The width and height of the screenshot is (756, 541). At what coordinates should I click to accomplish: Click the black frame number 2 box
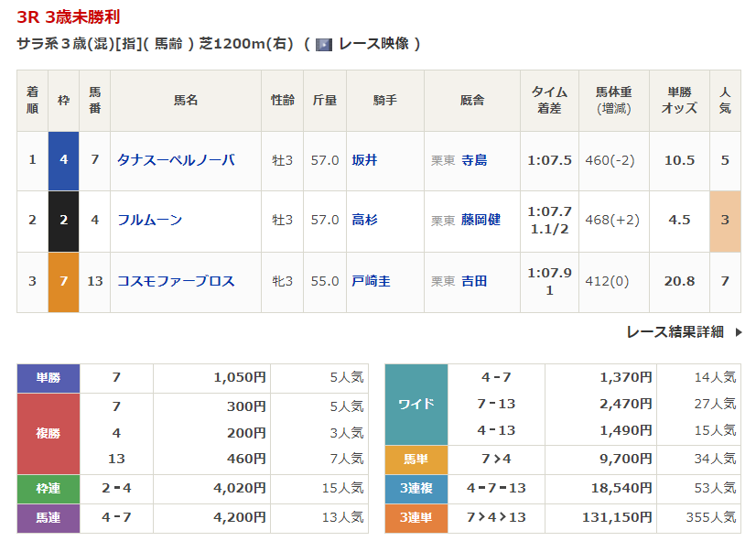63,220
